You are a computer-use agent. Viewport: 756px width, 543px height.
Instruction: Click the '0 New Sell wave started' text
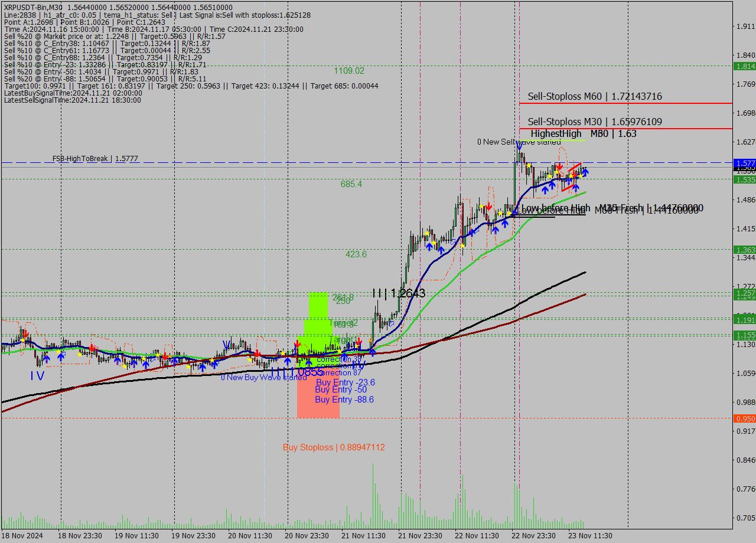519,142
